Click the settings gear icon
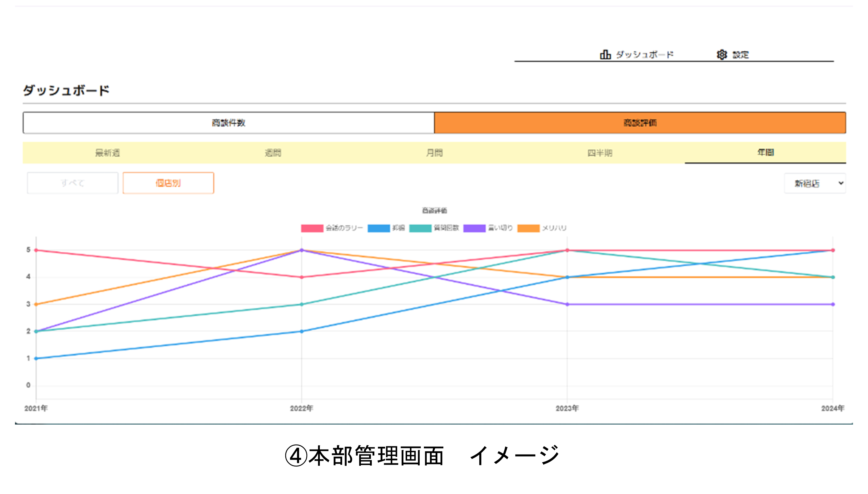Image resolution: width=868 pixels, height=494 pixels. 721,54
